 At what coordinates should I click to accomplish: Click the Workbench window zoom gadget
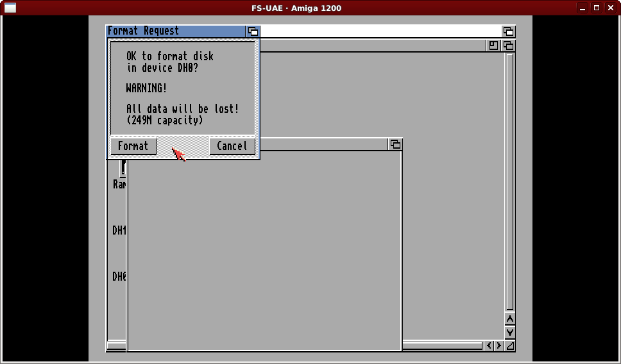(x=493, y=45)
